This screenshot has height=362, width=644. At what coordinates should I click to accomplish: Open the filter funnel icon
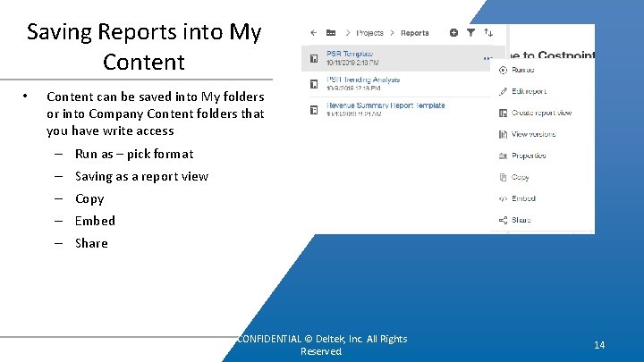tap(470, 33)
